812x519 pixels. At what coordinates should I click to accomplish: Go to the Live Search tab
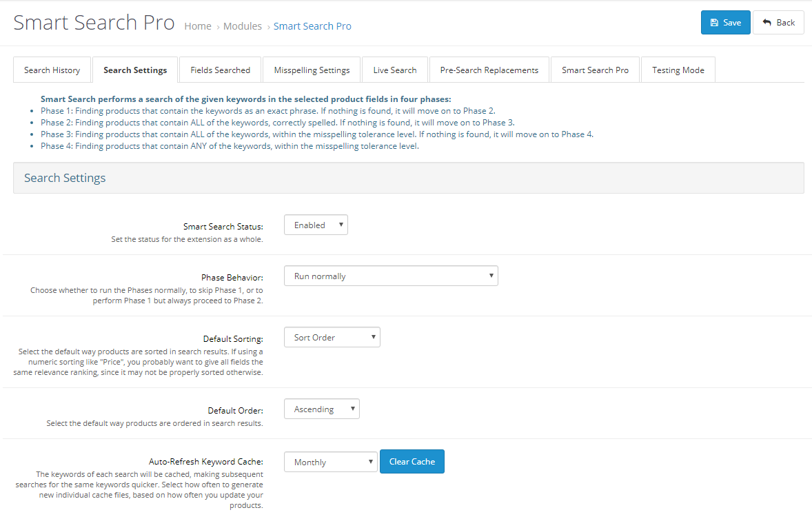(394, 70)
